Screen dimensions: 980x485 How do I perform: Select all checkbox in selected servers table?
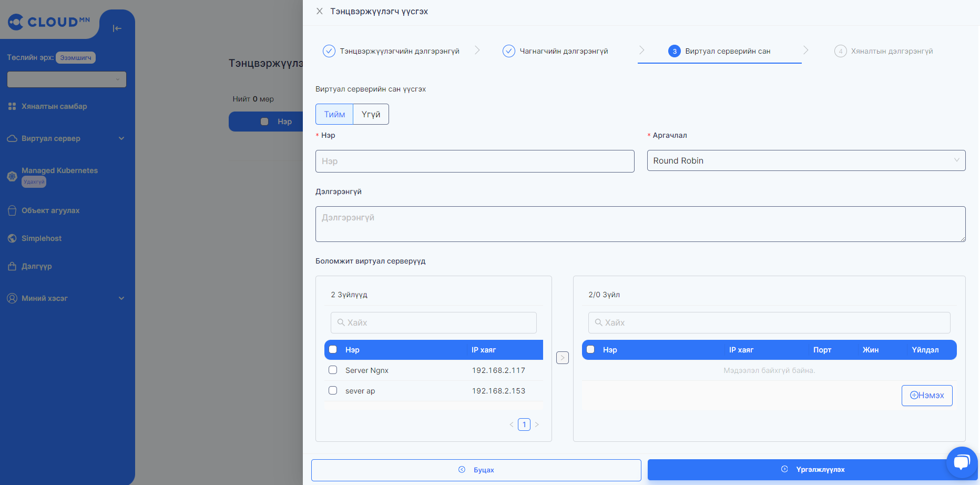click(590, 349)
